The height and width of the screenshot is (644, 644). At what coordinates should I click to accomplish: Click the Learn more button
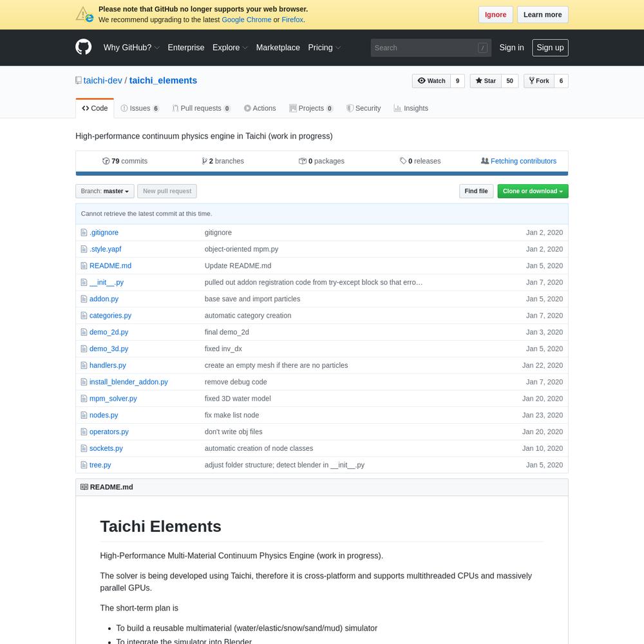(x=542, y=15)
